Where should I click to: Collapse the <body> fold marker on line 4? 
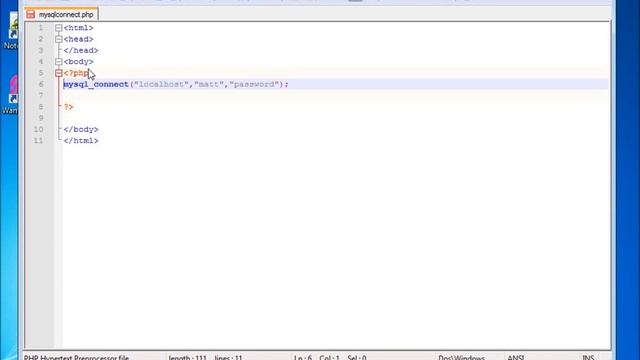58,62
